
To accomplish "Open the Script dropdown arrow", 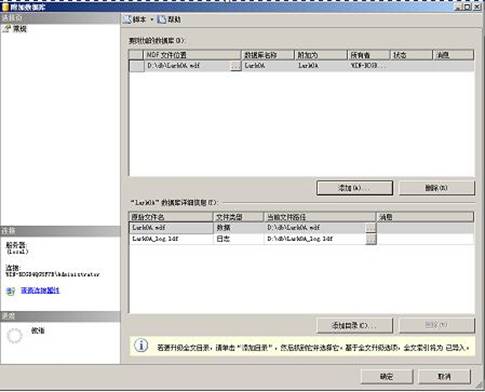I will pos(152,20).
